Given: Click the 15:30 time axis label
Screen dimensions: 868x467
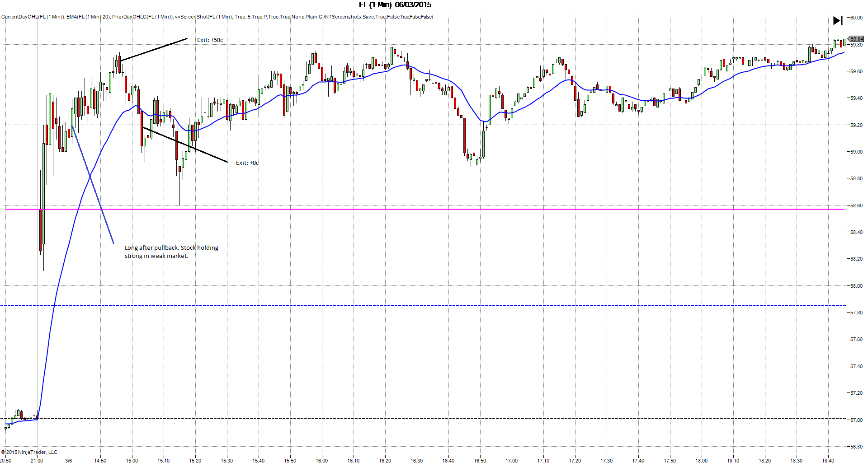Looking at the screenshot, I should [227, 461].
